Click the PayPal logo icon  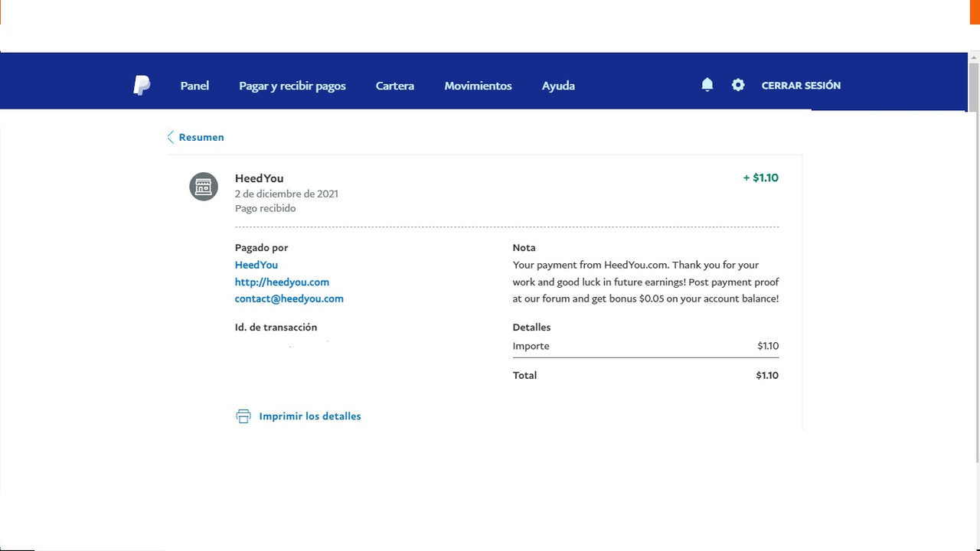click(x=142, y=86)
